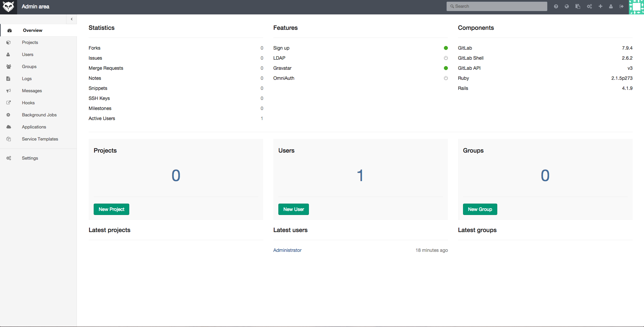Image resolution: width=644 pixels, height=327 pixels.
Task: Open Hooks in the sidebar
Action: [28, 103]
